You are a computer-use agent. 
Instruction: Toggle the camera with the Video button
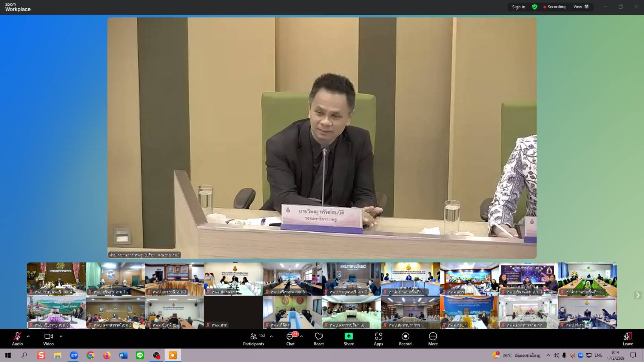[x=48, y=338]
